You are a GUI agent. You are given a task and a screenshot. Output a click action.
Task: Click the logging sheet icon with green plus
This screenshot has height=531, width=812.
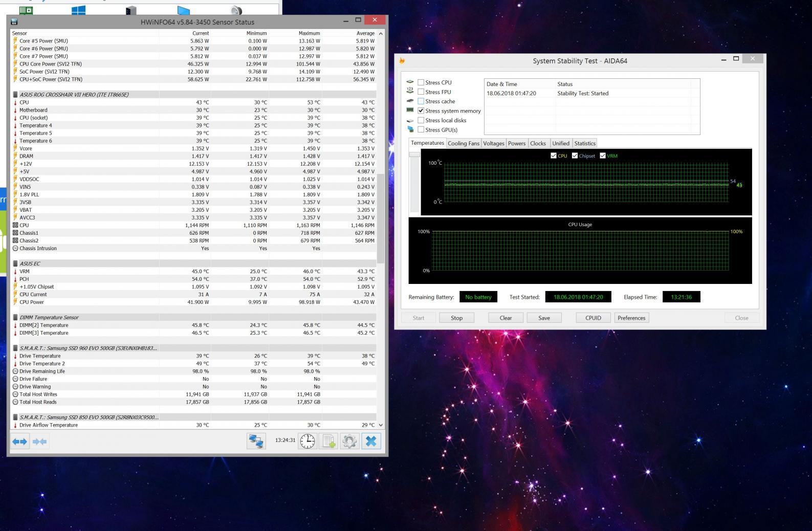coord(328,441)
